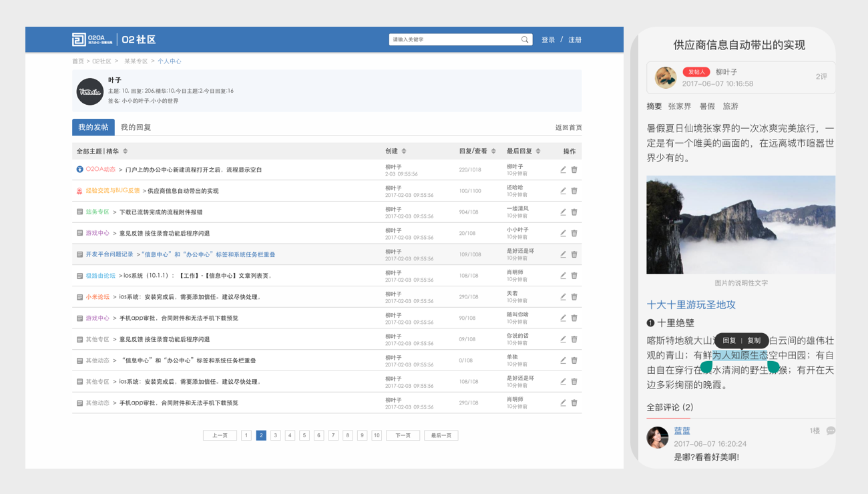Sort by 回复/查看 column arrows
The height and width of the screenshot is (494, 868).
pyautogui.click(x=493, y=152)
